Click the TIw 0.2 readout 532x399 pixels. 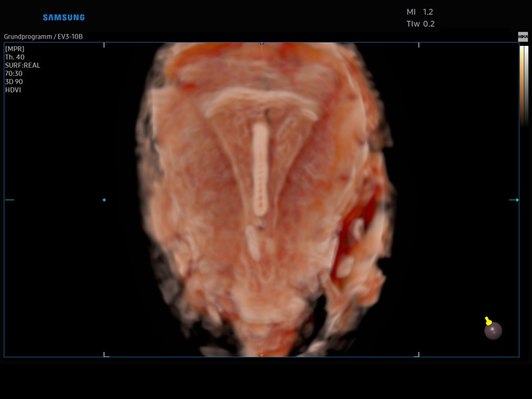(x=420, y=24)
